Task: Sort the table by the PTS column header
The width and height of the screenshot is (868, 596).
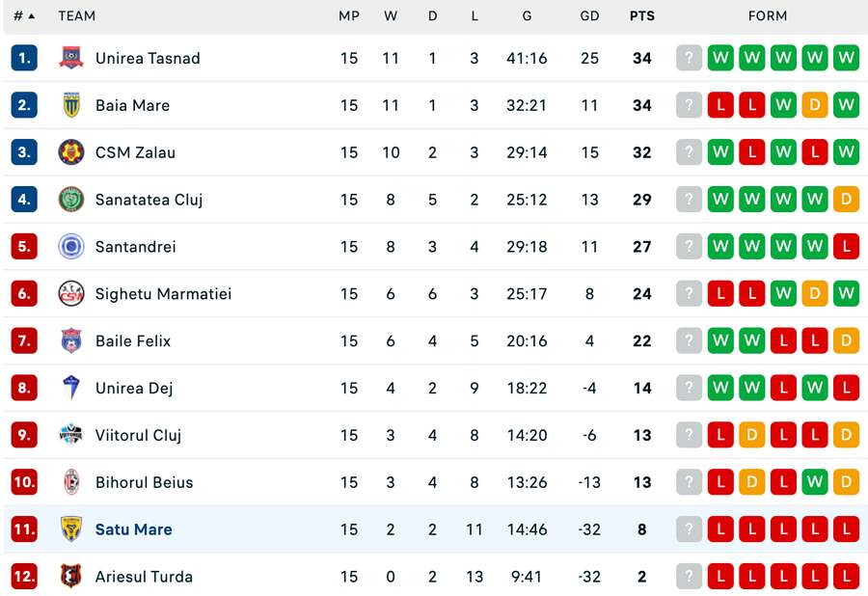Action: coord(641,16)
